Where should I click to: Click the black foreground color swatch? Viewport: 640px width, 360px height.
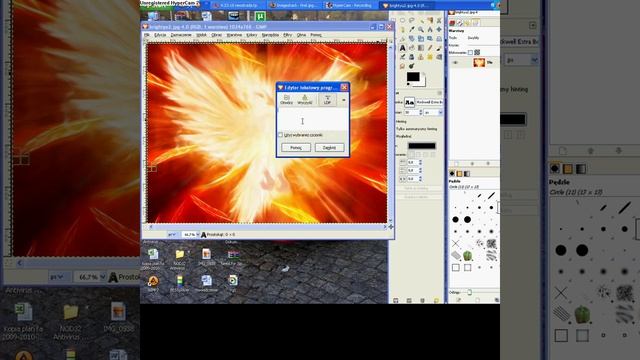pos(413,77)
